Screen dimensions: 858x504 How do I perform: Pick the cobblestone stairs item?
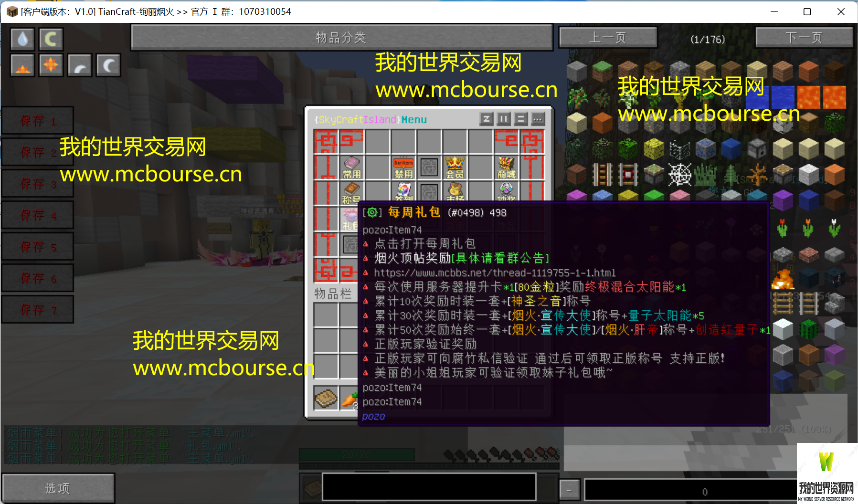pos(835,304)
